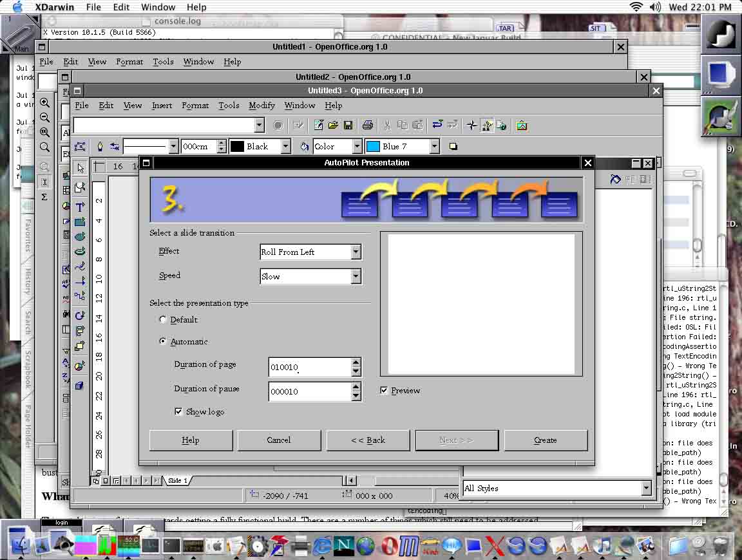Open the area fill type dropdown showing Color

click(x=357, y=147)
